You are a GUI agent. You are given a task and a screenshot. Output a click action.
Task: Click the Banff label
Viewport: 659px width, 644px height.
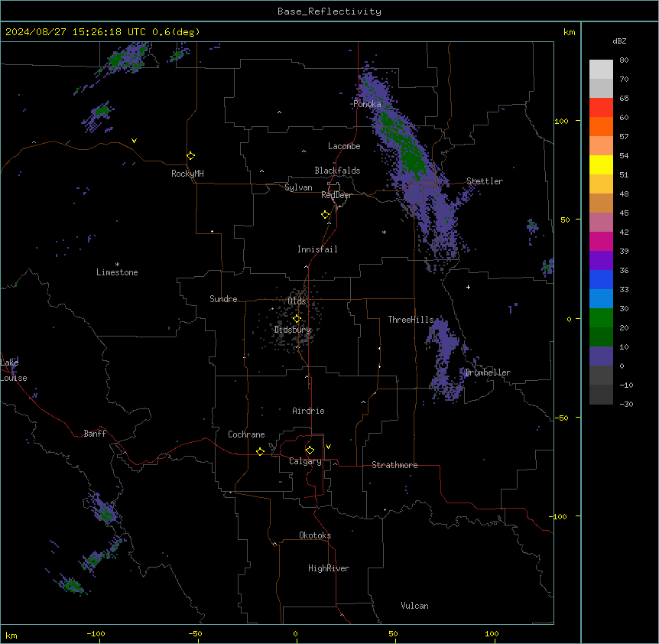pyautogui.click(x=95, y=434)
